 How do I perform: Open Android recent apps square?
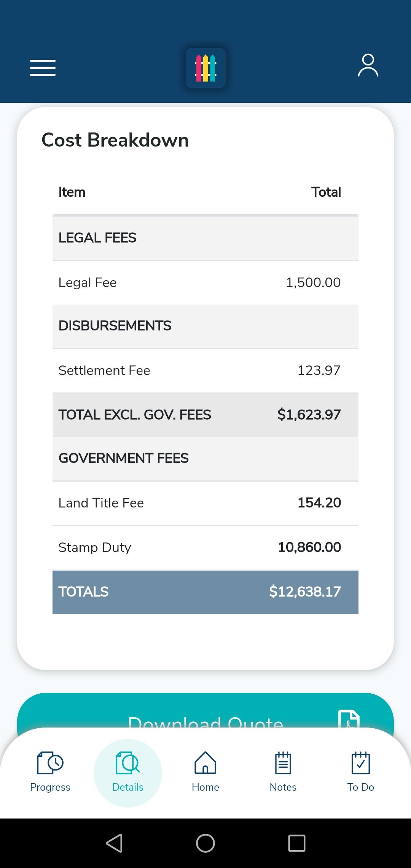tap(297, 843)
